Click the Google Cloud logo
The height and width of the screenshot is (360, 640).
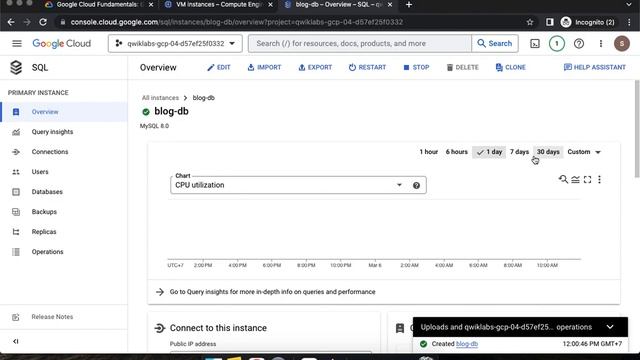pos(62,44)
